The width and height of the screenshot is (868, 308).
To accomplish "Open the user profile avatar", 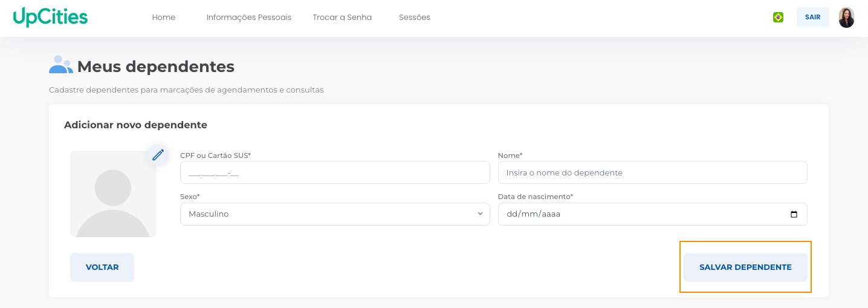I will [x=846, y=18].
